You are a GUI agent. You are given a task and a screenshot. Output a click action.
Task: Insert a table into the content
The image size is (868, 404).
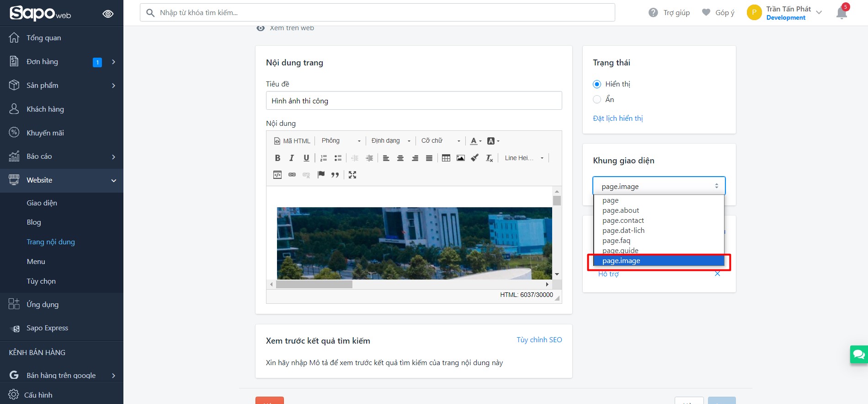pyautogui.click(x=446, y=158)
